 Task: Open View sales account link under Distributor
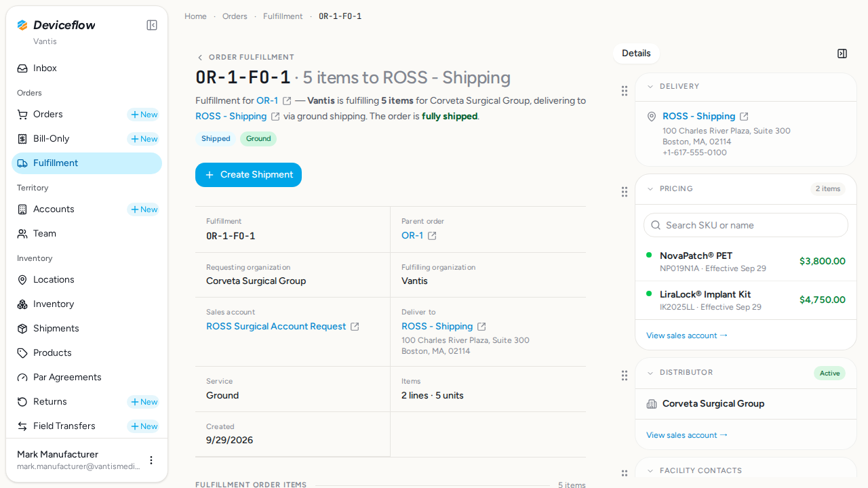pyautogui.click(x=687, y=435)
